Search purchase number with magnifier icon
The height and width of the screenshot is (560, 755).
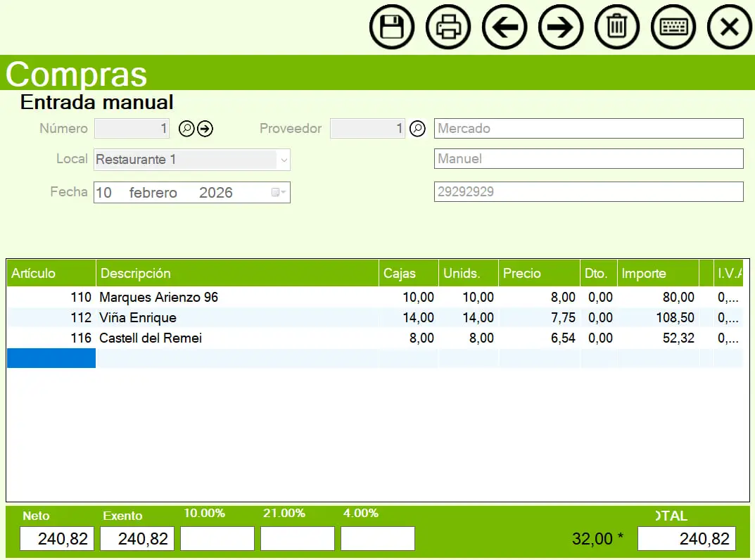(x=186, y=129)
